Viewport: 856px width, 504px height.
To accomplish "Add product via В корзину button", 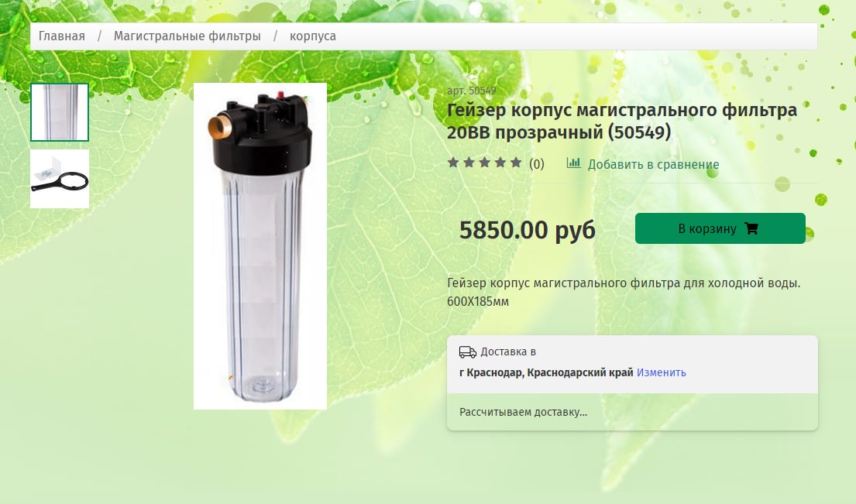I will (x=720, y=228).
